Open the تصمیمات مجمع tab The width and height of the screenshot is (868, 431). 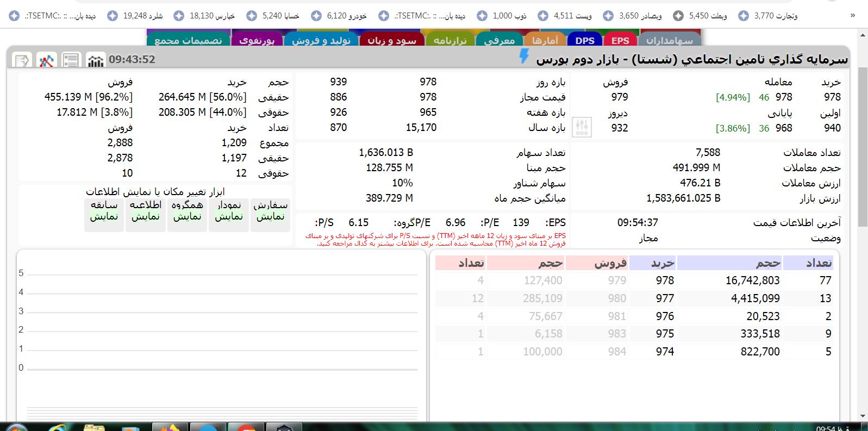coord(188,40)
